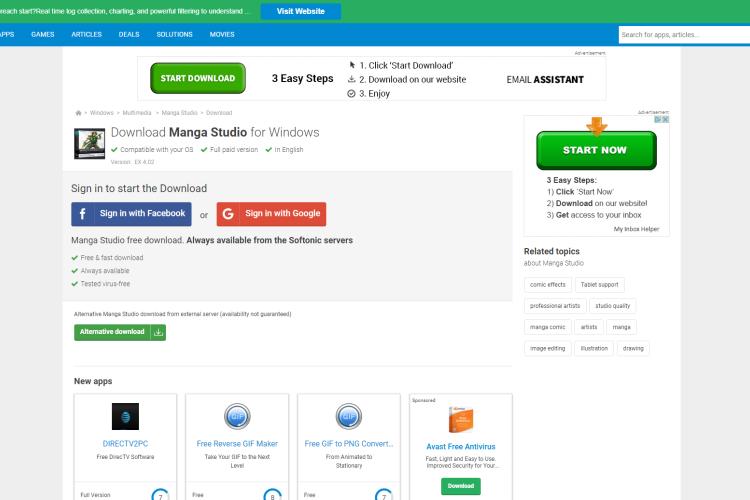The width and height of the screenshot is (750, 500).
Task: Select the image editing topic tag
Action: [x=548, y=348]
